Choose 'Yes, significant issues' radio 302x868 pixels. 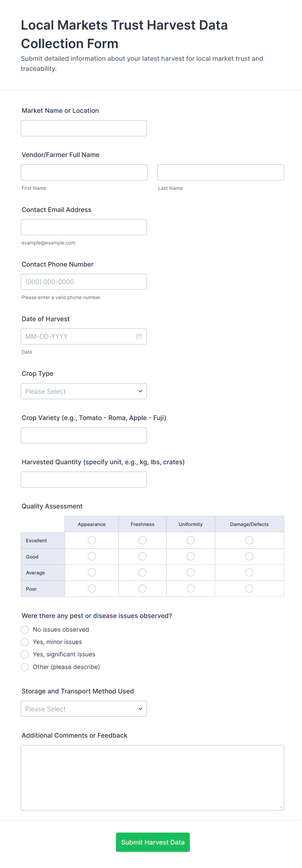click(x=25, y=654)
